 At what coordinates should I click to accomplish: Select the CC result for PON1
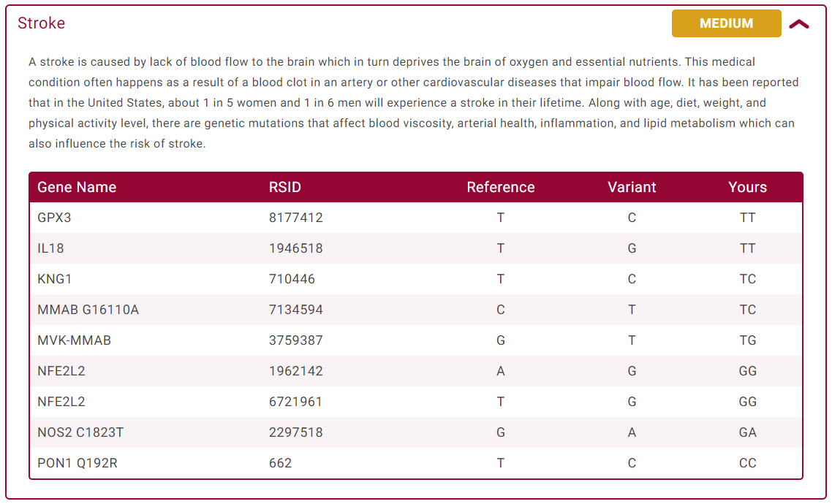coord(747,463)
